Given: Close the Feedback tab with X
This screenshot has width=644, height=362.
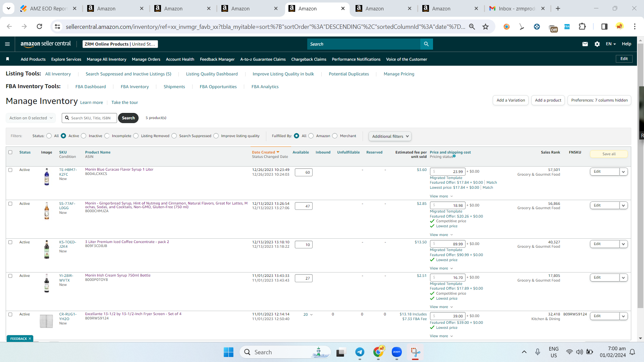Looking at the screenshot, I should (x=30, y=339).
